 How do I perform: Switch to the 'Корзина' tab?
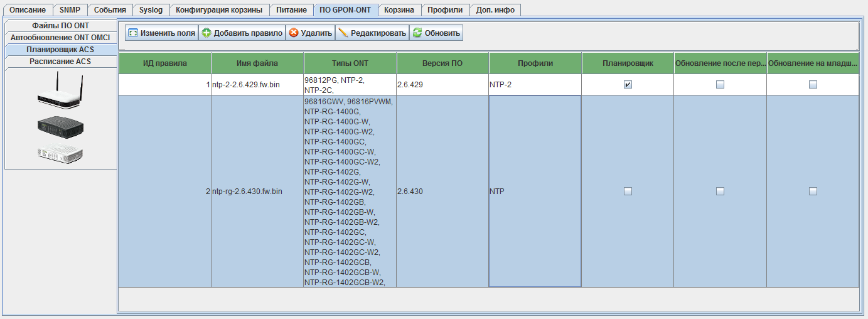point(399,10)
